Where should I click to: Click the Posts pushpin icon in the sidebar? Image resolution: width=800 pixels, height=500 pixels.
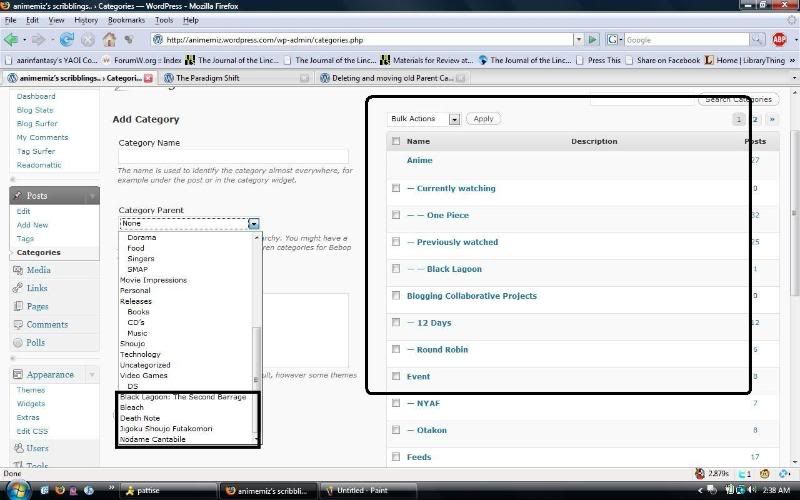[x=18, y=195]
